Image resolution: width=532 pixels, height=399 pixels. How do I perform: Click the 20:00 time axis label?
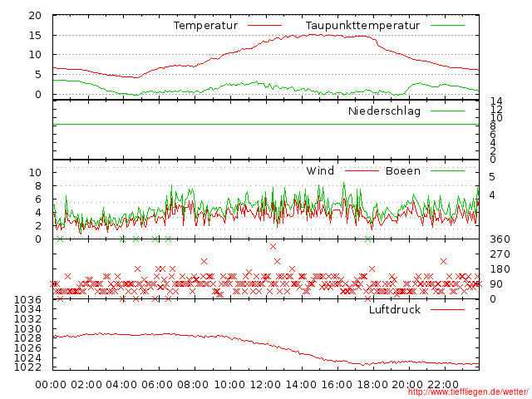(407, 385)
